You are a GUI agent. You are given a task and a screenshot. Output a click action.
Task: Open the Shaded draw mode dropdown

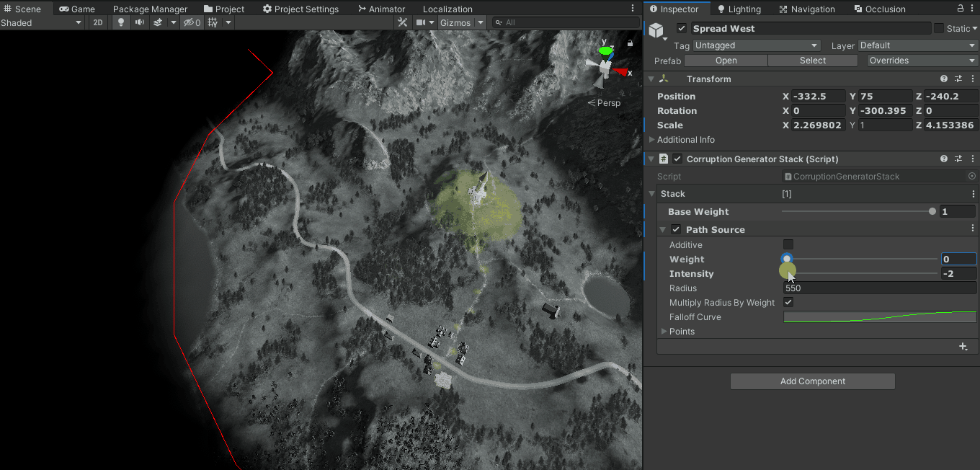pos(42,22)
